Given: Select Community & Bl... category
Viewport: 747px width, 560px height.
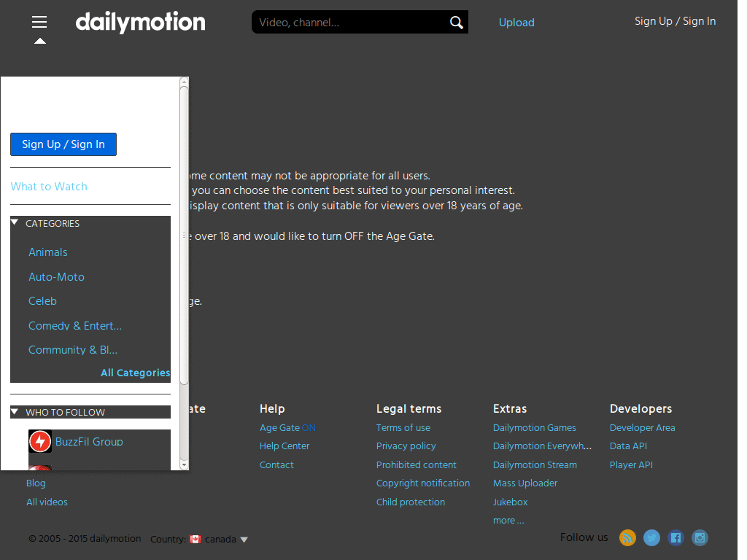Looking at the screenshot, I should coord(73,350).
